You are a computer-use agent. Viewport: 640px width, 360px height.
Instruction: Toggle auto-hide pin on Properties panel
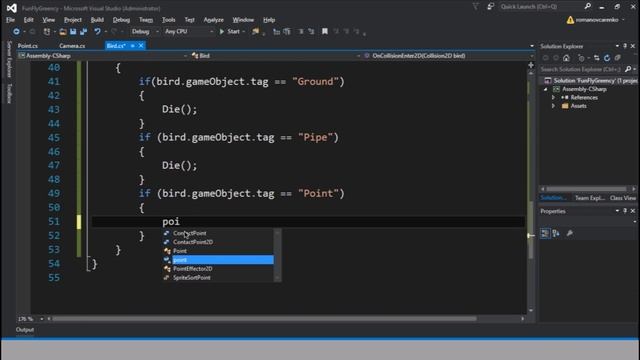pyautogui.click(x=625, y=211)
